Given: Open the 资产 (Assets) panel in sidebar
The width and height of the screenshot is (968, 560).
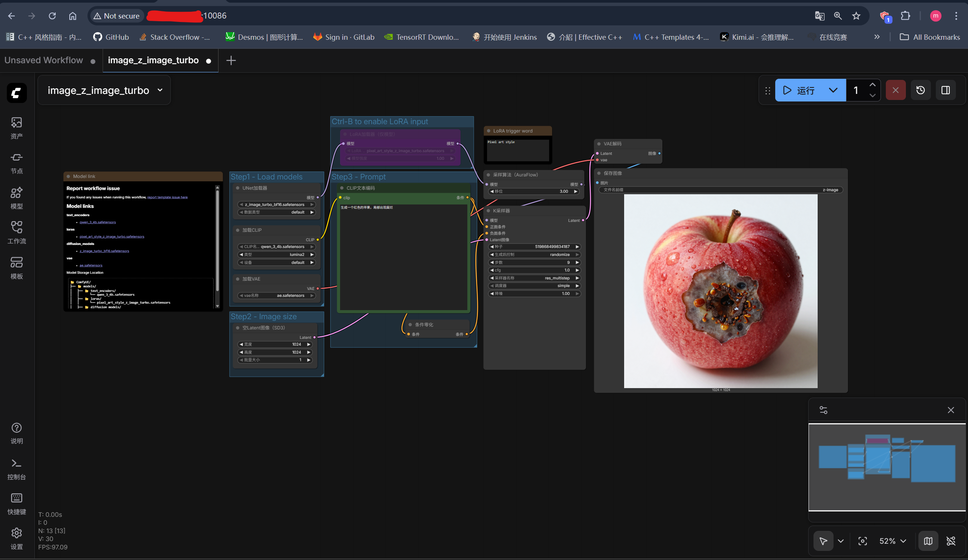Looking at the screenshot, I should tap(17, 127).
